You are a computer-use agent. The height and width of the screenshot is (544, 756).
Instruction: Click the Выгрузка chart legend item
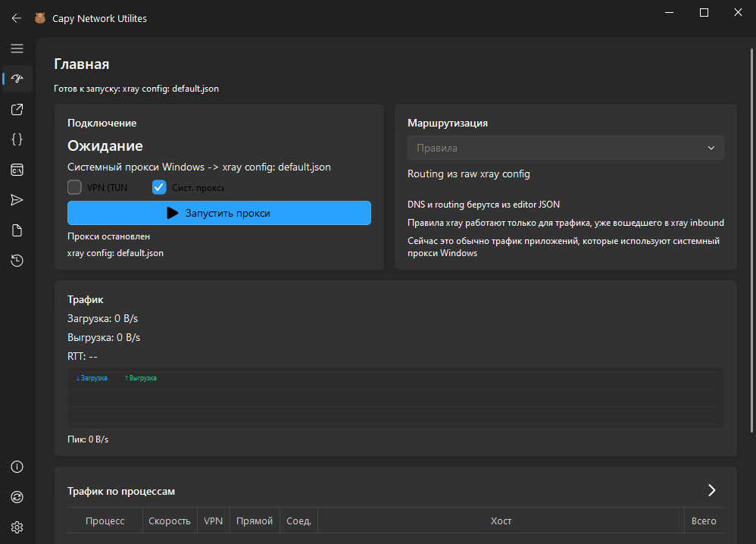(x=141, y=378)
